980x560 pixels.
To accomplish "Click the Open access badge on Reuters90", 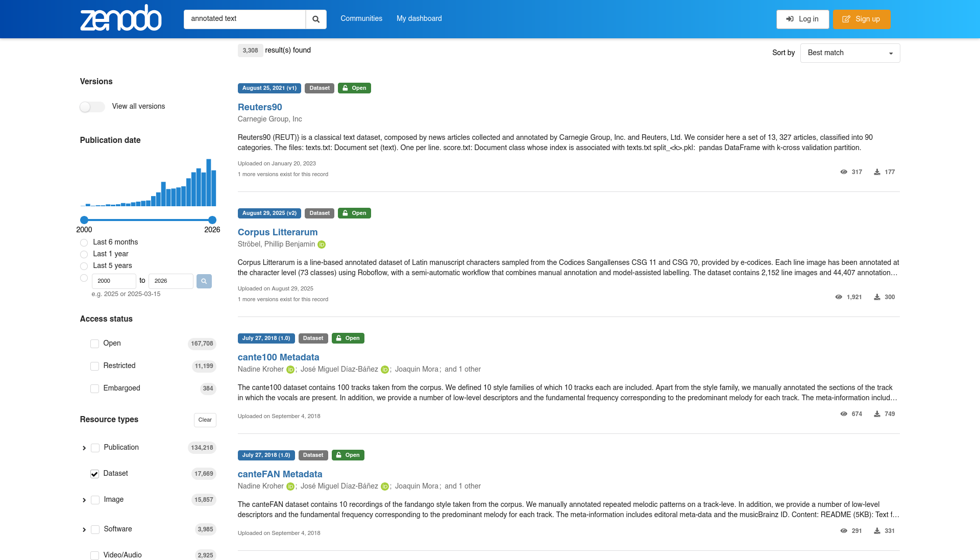I will click(354, 88).
